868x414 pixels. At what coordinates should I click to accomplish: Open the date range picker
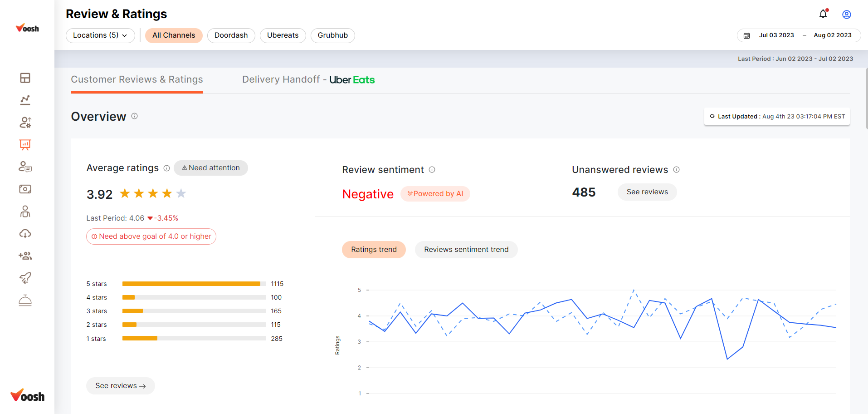pyautogui.click(x=799, y=35)
